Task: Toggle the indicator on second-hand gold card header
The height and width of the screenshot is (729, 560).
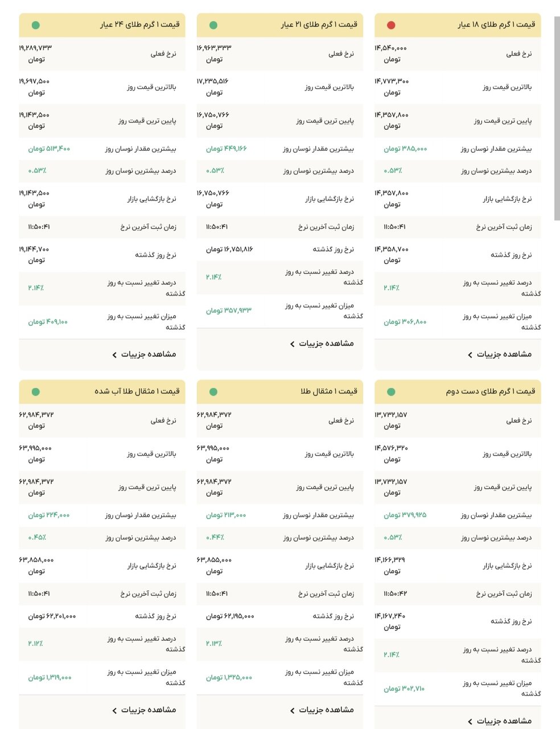Action: pyautogui.click(x=390, y=391)
